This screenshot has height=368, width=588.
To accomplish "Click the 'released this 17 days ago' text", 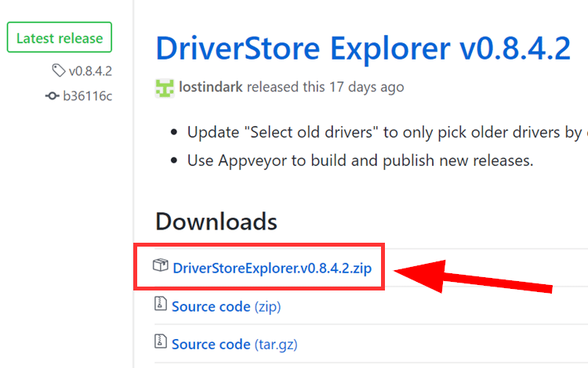I will (x=325, y=87).
